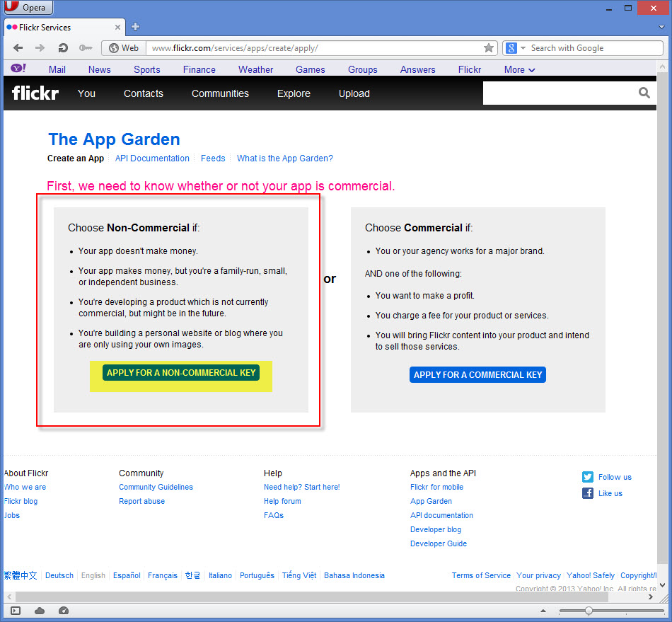Image resolution: width=672 pixels, height=622 pixels.
Task: Apply for a non-commercial key
Action: (x=181, y=372)
